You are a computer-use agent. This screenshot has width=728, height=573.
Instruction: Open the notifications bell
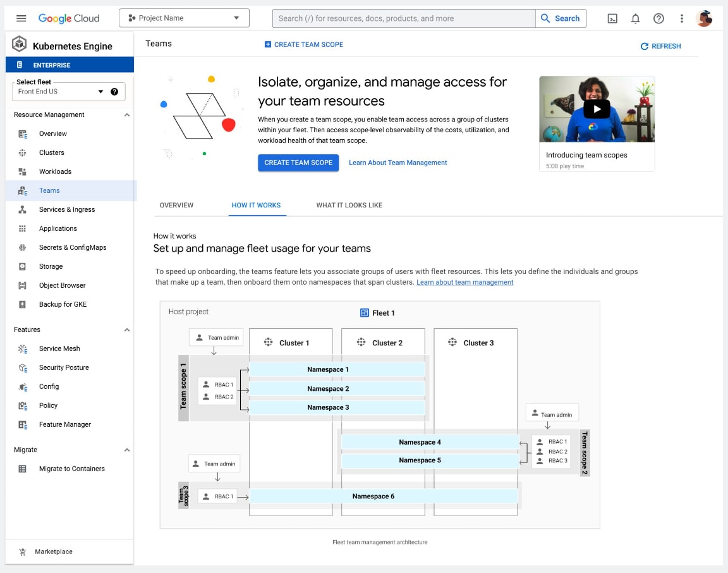635,18
